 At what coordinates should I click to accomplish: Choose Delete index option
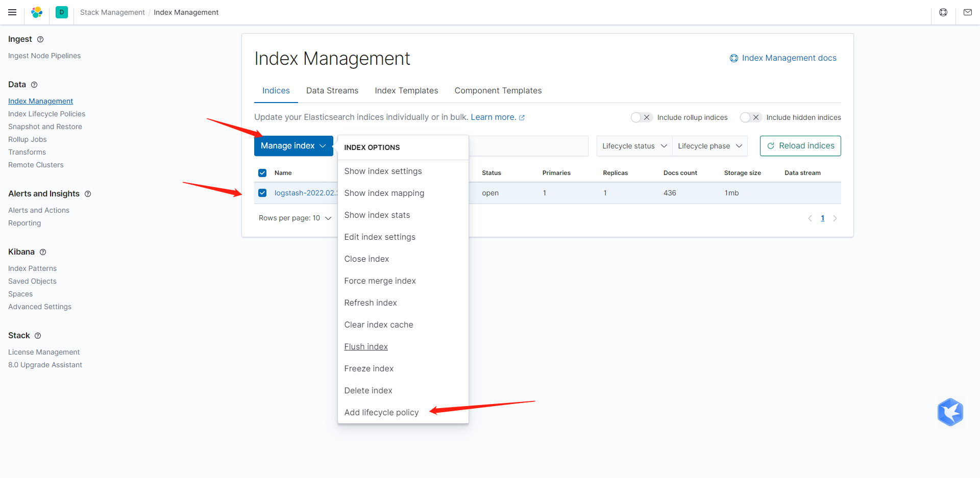(403, 391)
